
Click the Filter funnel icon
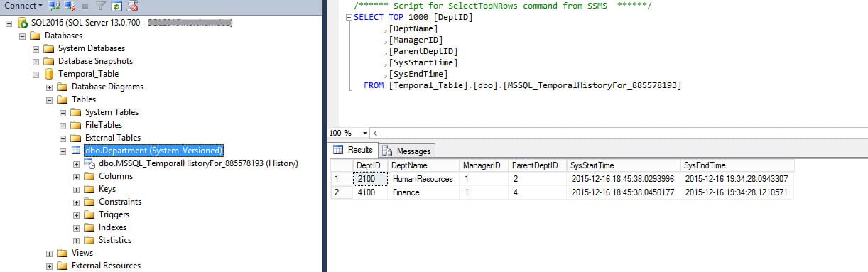[100, 6]
